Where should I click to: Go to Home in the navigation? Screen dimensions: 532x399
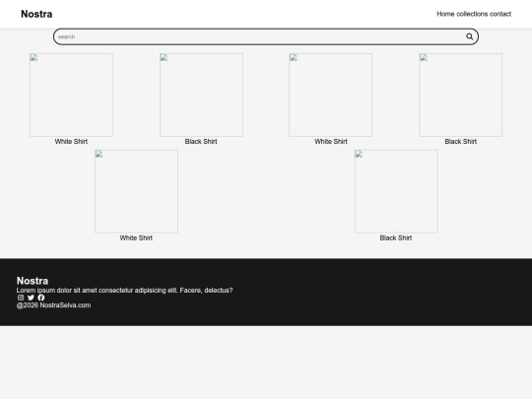pyautogui.click(x=445, y=14)
